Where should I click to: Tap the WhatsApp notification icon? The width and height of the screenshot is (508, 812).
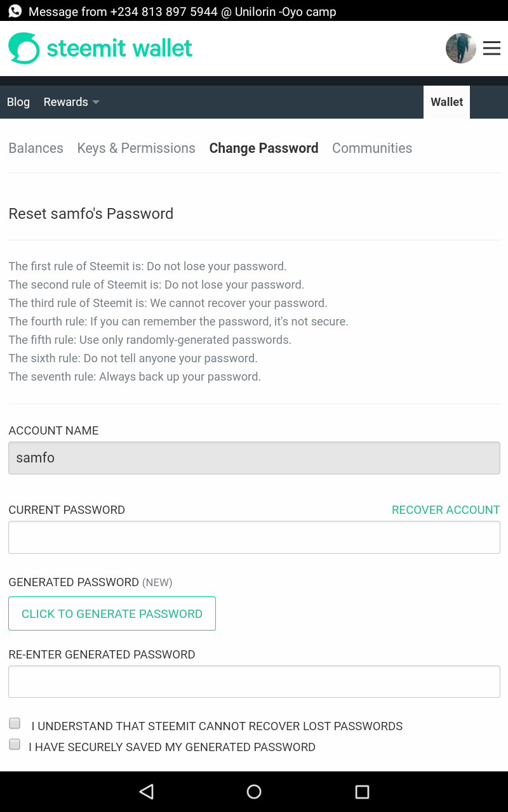point(15,11)
